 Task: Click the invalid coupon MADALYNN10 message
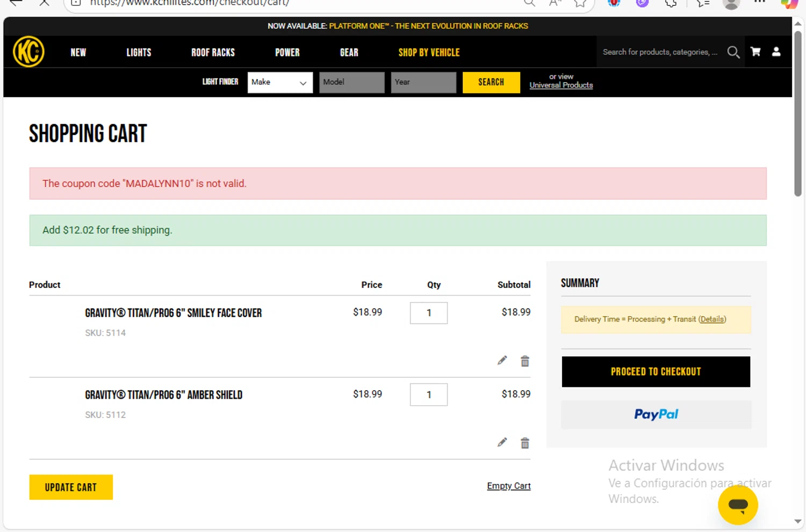[x=398, y=184]
